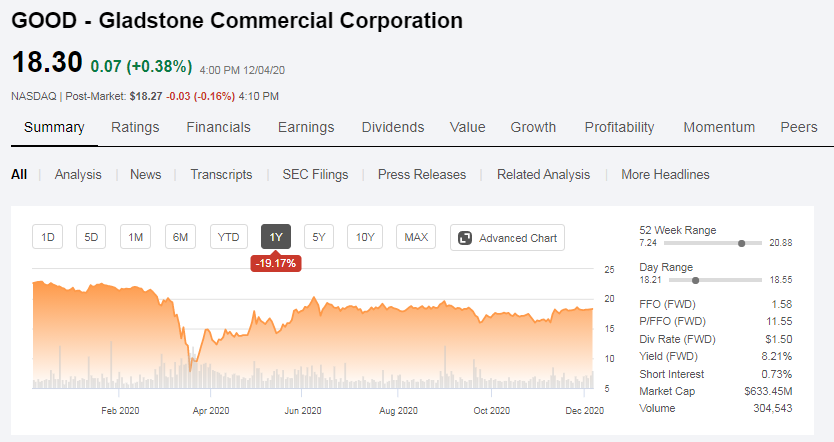Screen dimensions: 834x442
Task: Open the Advanced Chart icon
Action: pos(466,238)
